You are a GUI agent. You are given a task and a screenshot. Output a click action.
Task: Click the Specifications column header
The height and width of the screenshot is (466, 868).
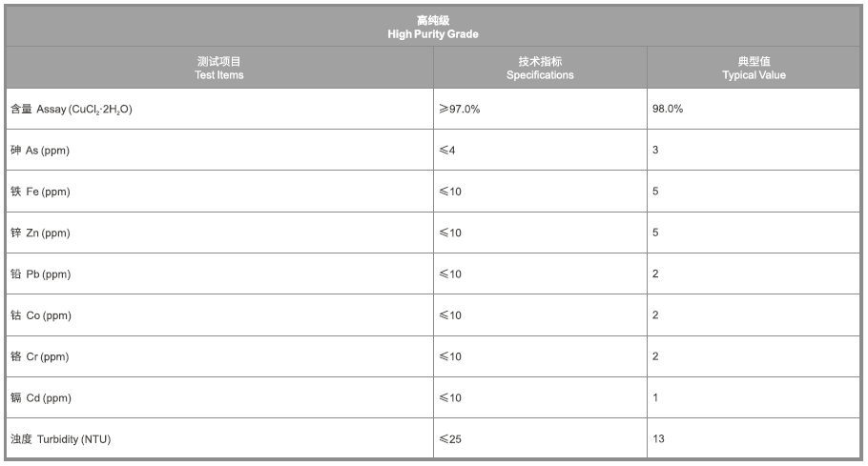pyautogui.click(x=540, y=68)
